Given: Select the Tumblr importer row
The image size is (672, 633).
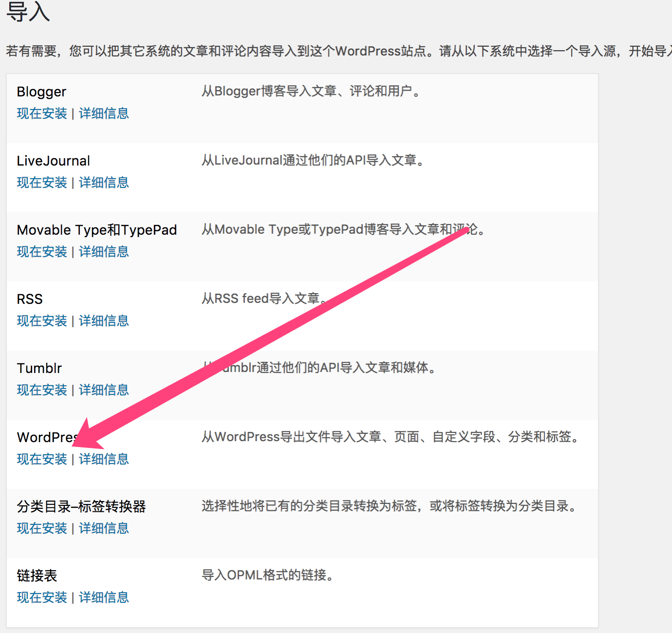Looking at the screenshot, I should point(39,369).
